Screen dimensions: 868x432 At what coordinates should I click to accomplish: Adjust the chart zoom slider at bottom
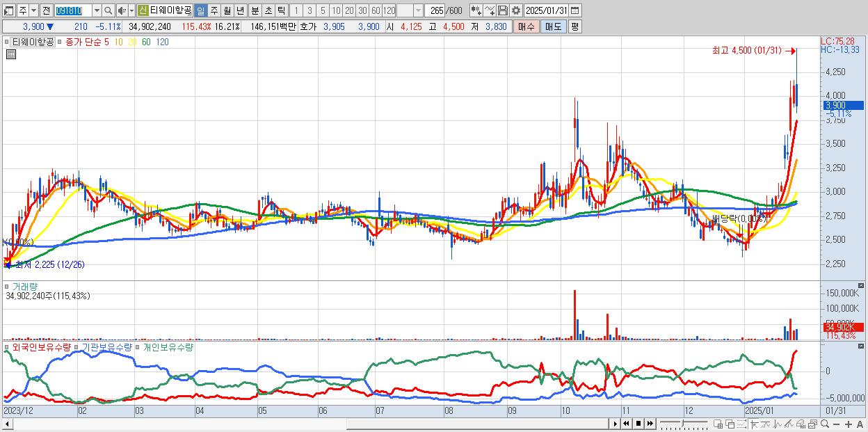tap(684, 424)
